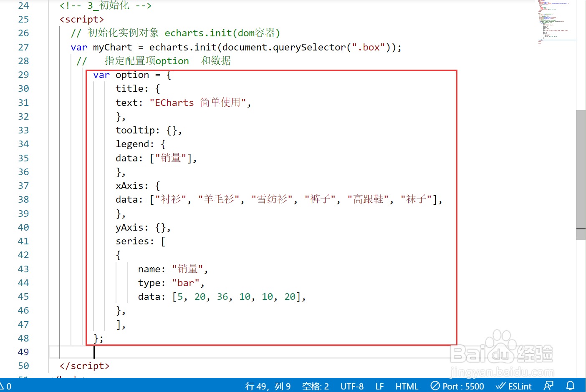Click the "雪纺衫" string

pyautogui.click(x=272, y=199)
